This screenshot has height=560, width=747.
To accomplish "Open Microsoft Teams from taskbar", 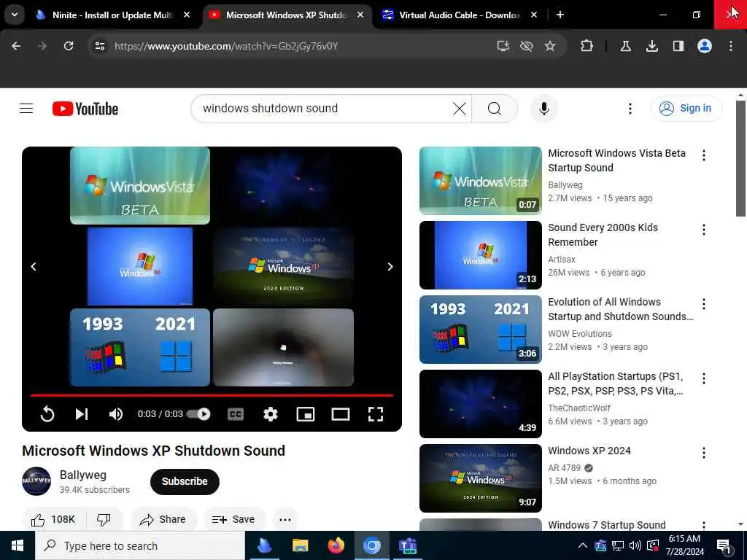I will pyautogui.click(x=408, y=545).
